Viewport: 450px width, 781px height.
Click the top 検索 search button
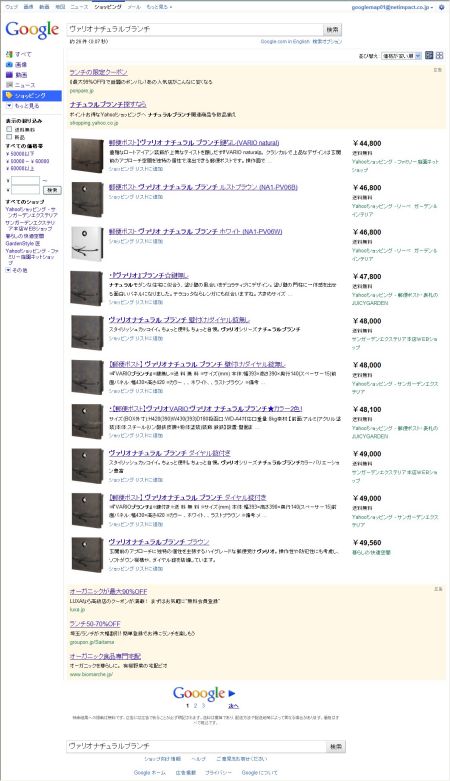click(332, 29)
